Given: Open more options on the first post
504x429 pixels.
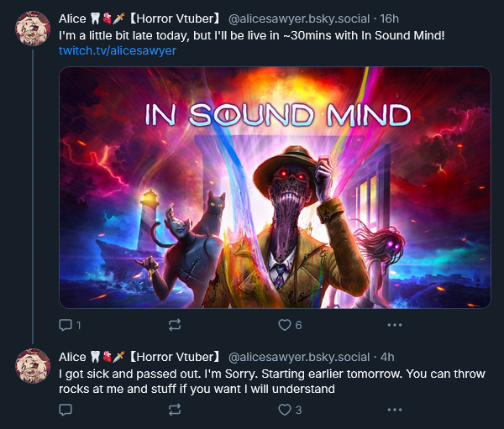Looking at the screenshot, I should pos(394,325).
